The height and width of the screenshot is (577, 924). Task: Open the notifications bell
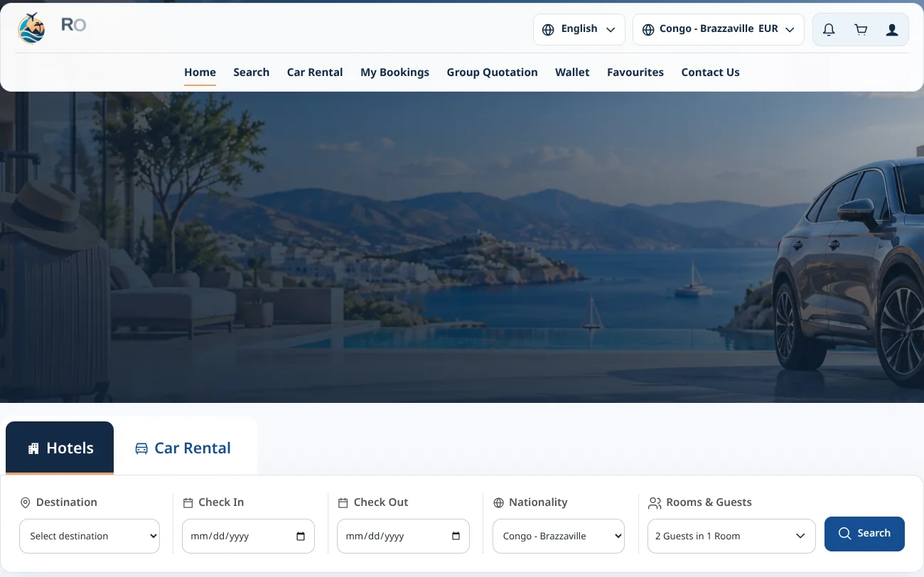[x=829, y=30]
